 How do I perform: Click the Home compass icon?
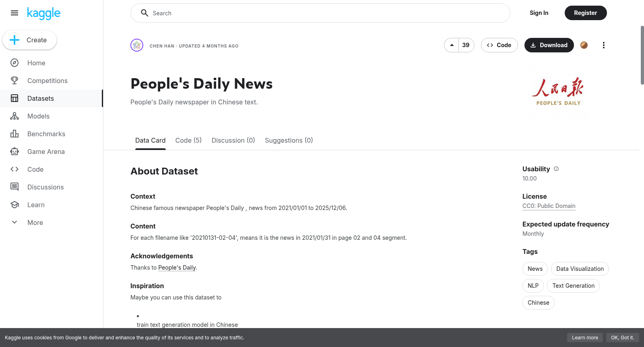[x=14, y=63]
